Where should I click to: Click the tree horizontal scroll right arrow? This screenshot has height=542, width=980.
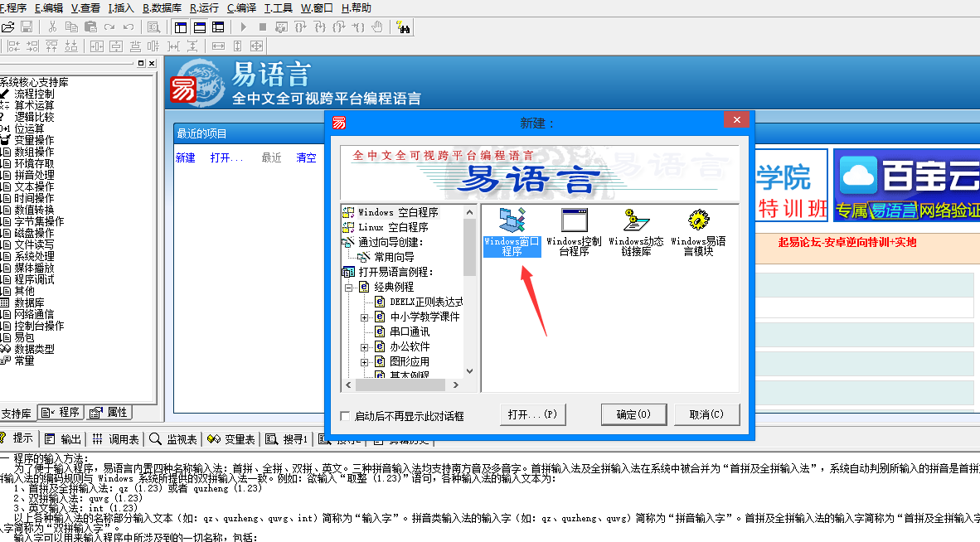(456, 385)
